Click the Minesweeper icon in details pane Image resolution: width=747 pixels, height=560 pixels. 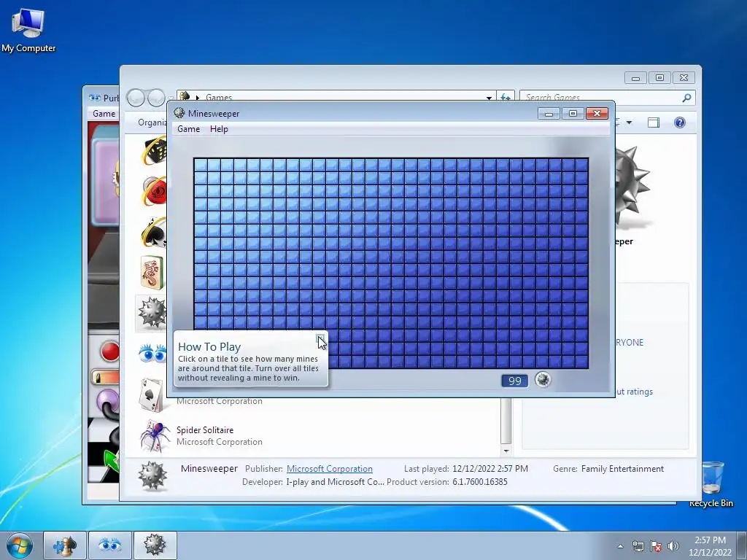[x=152, y=476]
